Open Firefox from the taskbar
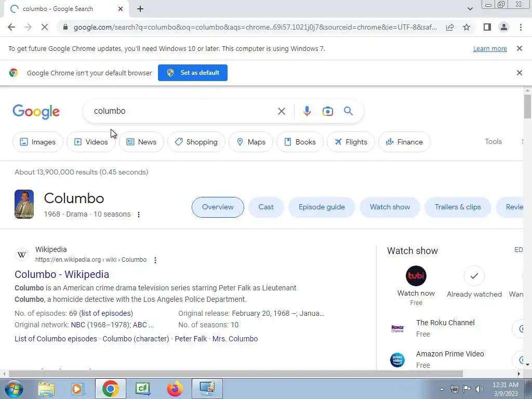This screenshot has height=399, width=532. tap(175, 389)
